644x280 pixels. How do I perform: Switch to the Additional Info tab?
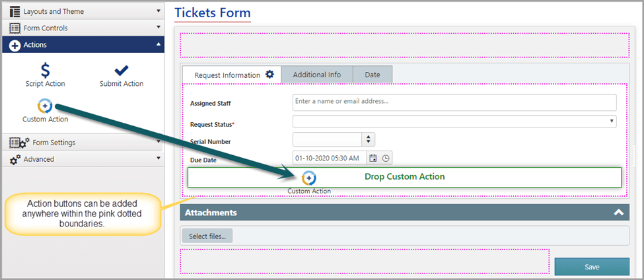point(316,75)
